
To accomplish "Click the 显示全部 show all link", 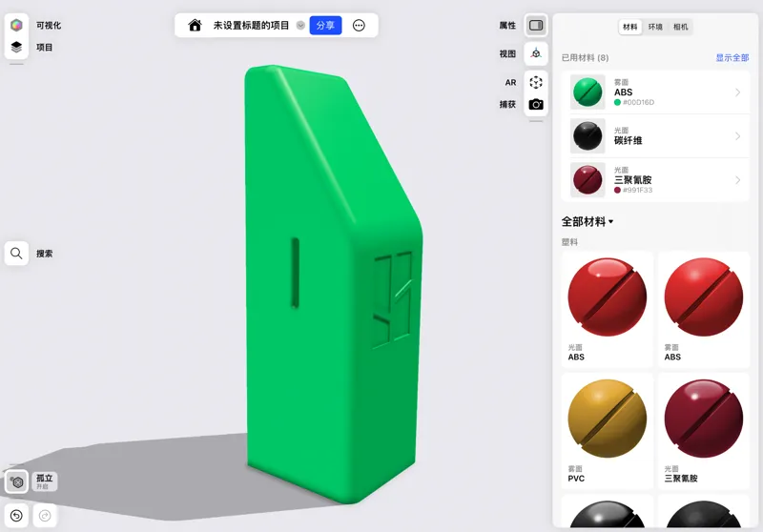I will 732,57.
